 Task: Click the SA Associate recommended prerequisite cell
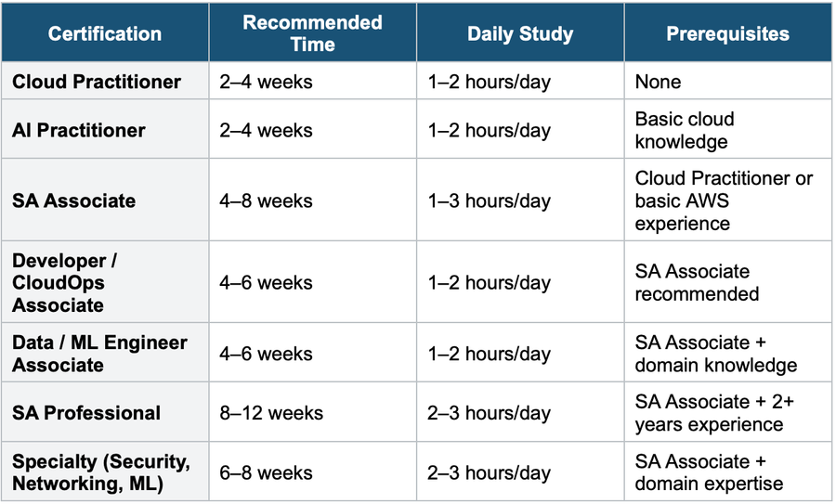point(697,282)
